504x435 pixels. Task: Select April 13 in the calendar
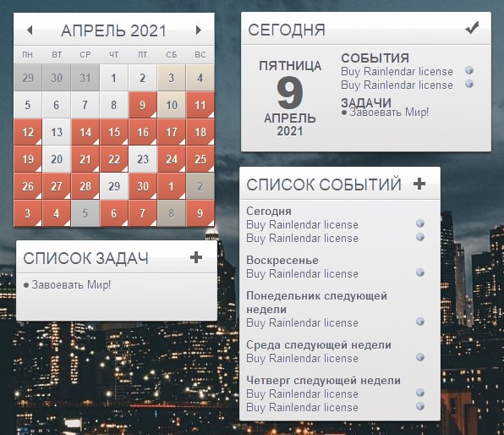(57, 132)
